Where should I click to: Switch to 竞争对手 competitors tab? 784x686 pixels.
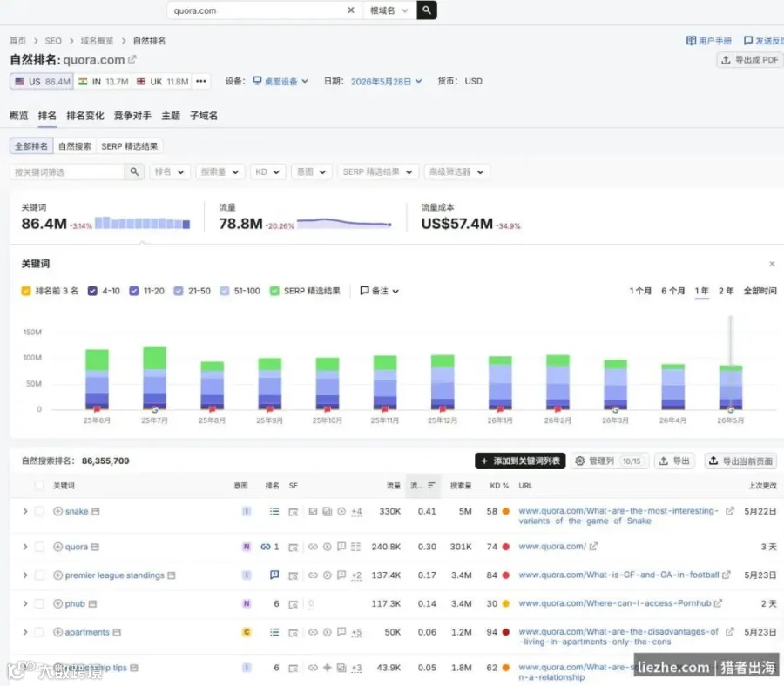pos(132,116)
